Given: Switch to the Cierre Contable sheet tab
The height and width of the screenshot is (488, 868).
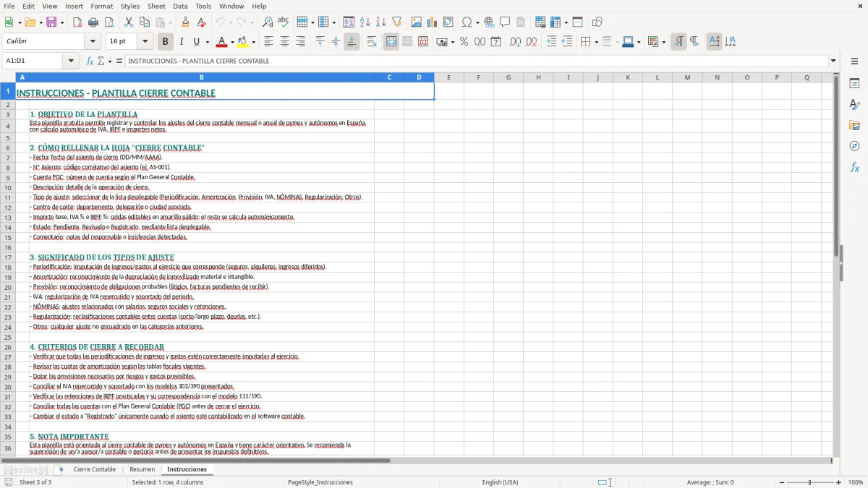Looking at the screenshot, I should pos(94,469).
